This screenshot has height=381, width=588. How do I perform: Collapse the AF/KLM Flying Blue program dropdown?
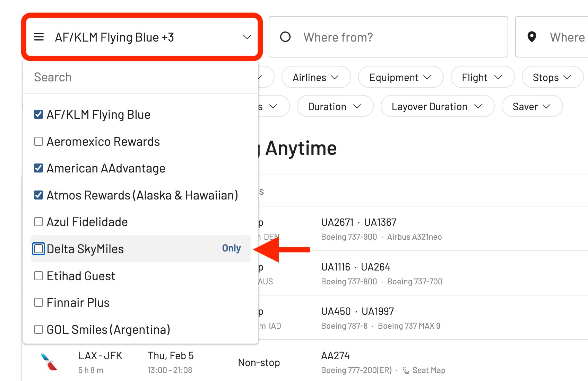point(247,37)
